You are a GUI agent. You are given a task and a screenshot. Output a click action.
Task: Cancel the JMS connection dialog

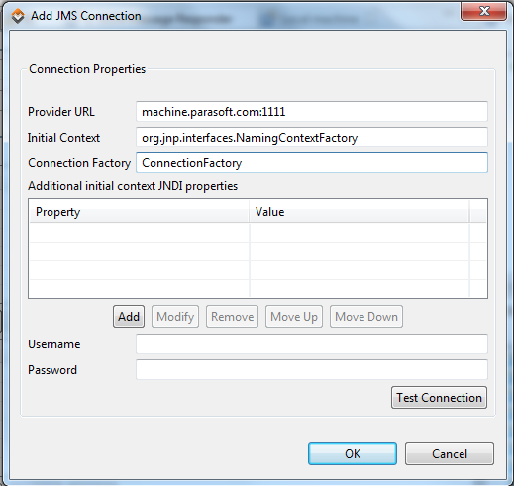click(x=449, y=453)
